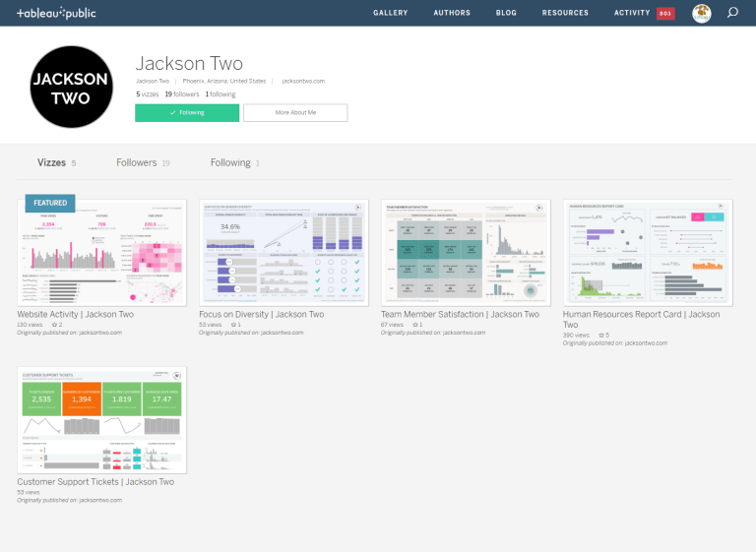756x552 pixels.
Task: Open the Gallery menu
Action: pyautogui.click(x=390, y=13)
